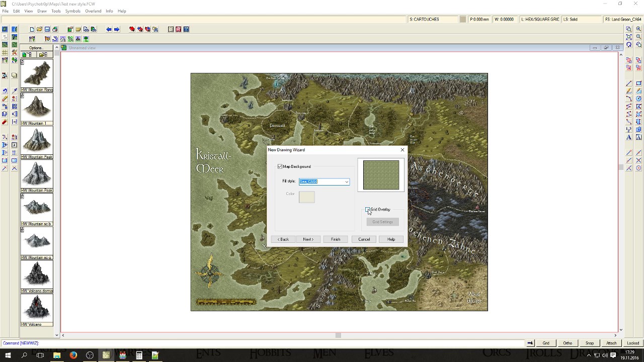Click the Undo arrow icon
The height and width of the screenshot is (362, 644).
click(5, 91)
